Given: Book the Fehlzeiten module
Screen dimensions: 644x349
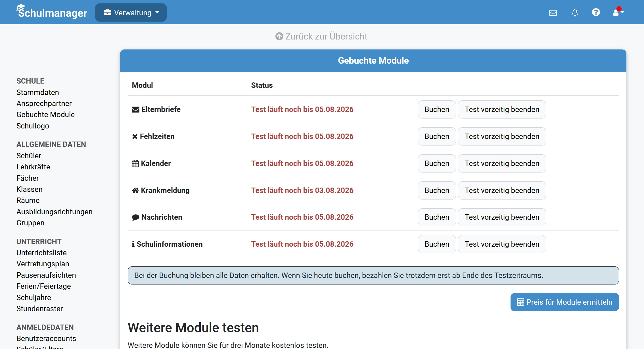Looking at the screenshot, I should pos(437,136).
